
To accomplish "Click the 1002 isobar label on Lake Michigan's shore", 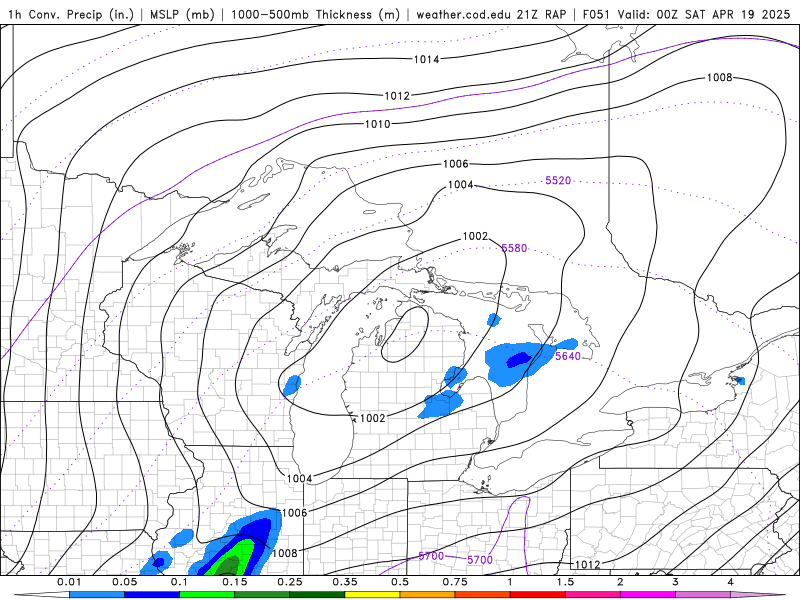I will pos(372,418).
